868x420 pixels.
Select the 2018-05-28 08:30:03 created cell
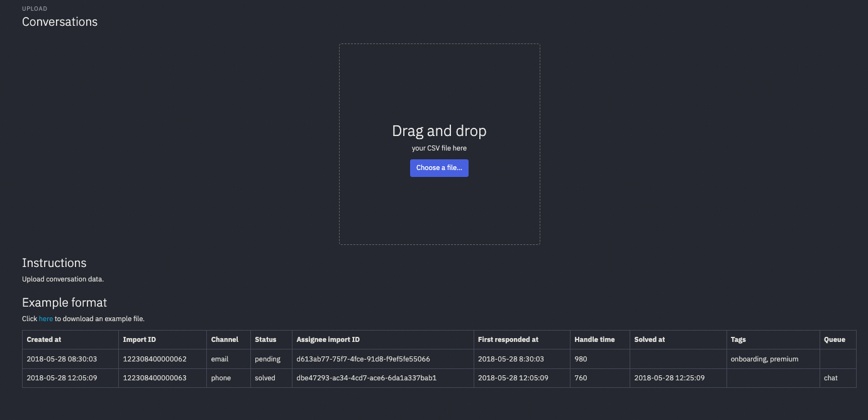click(70, 359)
